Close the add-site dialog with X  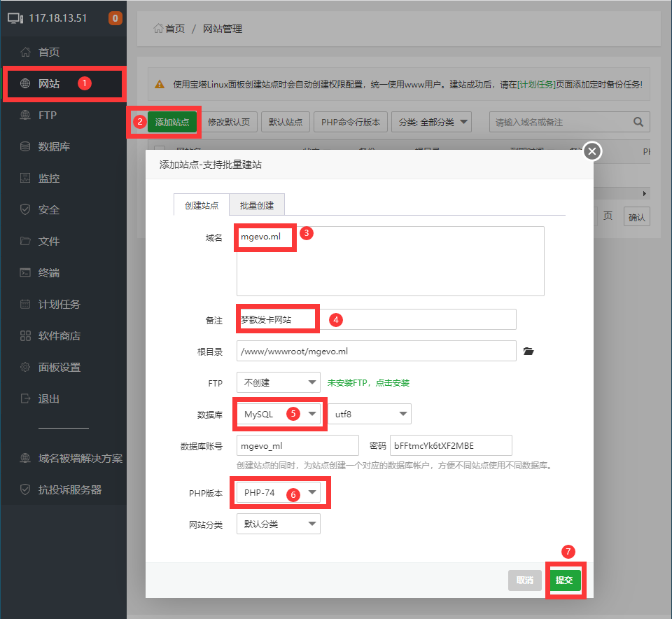(592, 151)
